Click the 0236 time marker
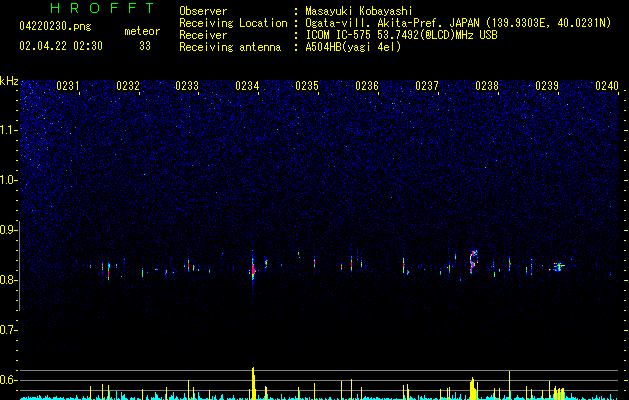629x400 pixels. pos(367,86)
